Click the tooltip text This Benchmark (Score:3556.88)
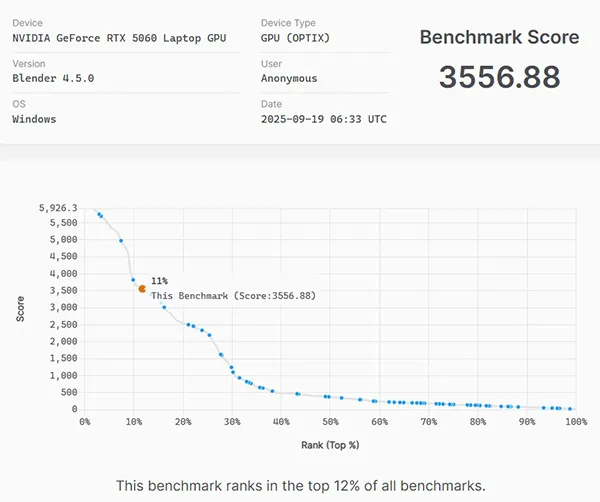 tap(233, 296)
